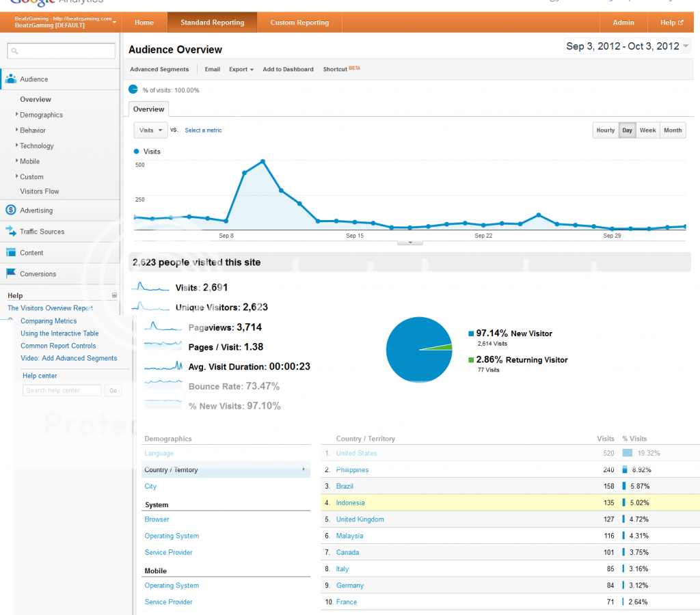The width and height of the screenshot is (700, 615).
Task: Click the Advertising dollar icon
Action: point(11,210)
